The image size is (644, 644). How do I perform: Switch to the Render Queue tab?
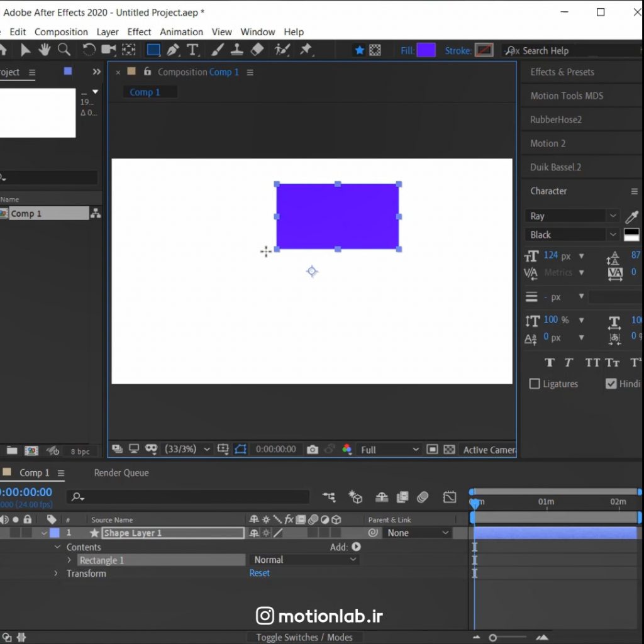(x=121, y=473)
